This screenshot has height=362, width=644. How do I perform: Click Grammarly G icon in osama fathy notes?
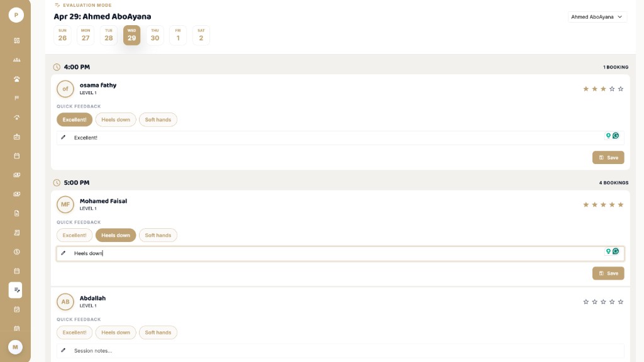point(616,136)
